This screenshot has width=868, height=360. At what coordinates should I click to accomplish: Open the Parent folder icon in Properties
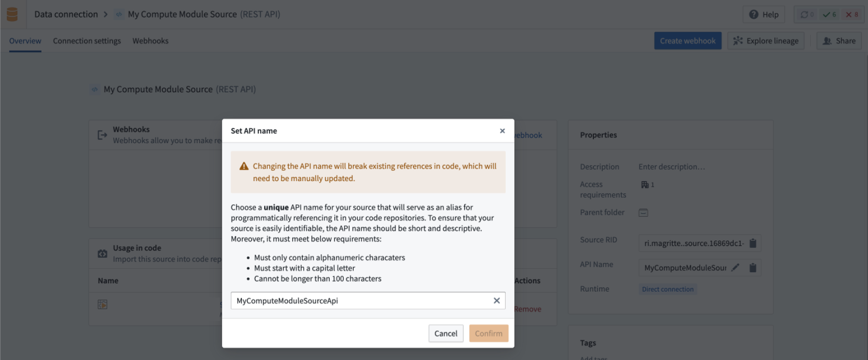(x=643, y=212)
